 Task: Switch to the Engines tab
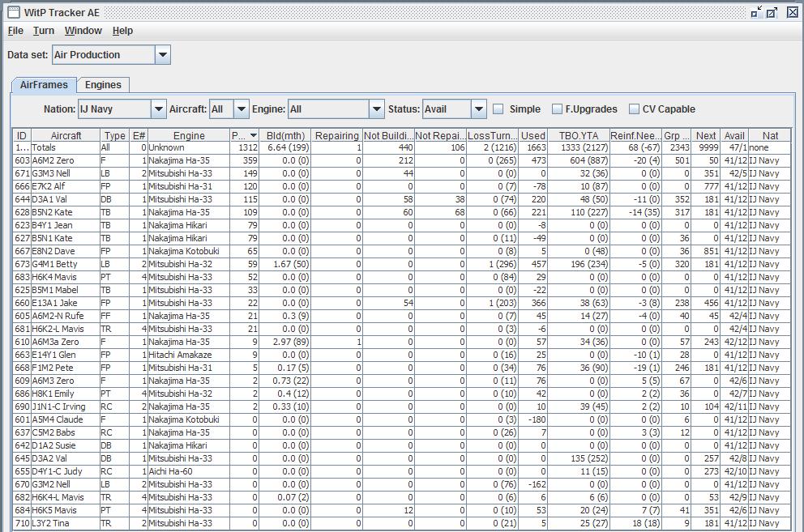point(103,84)
